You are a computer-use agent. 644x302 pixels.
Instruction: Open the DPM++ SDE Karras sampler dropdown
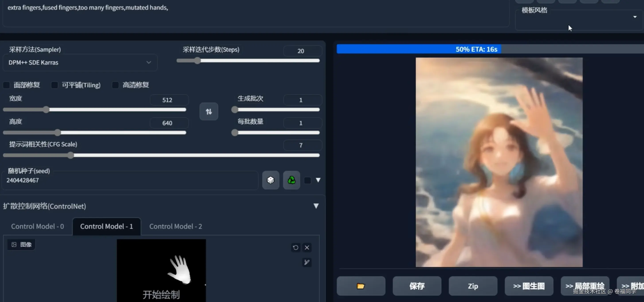[80, 62]
